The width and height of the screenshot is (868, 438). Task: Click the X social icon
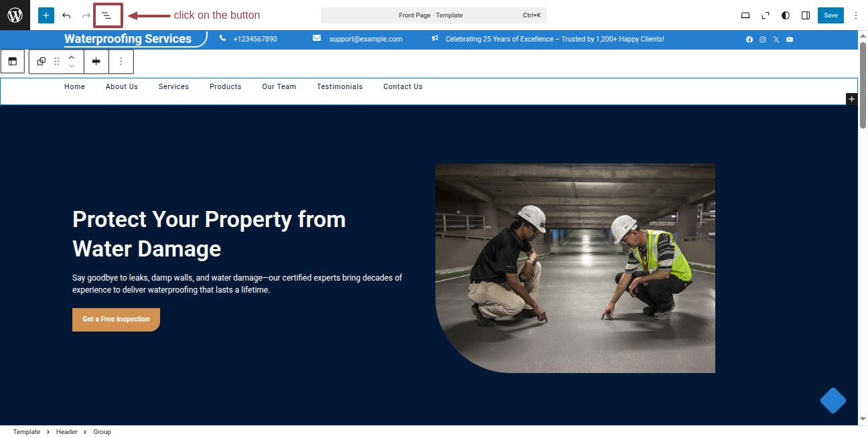(x=776, y=40)
